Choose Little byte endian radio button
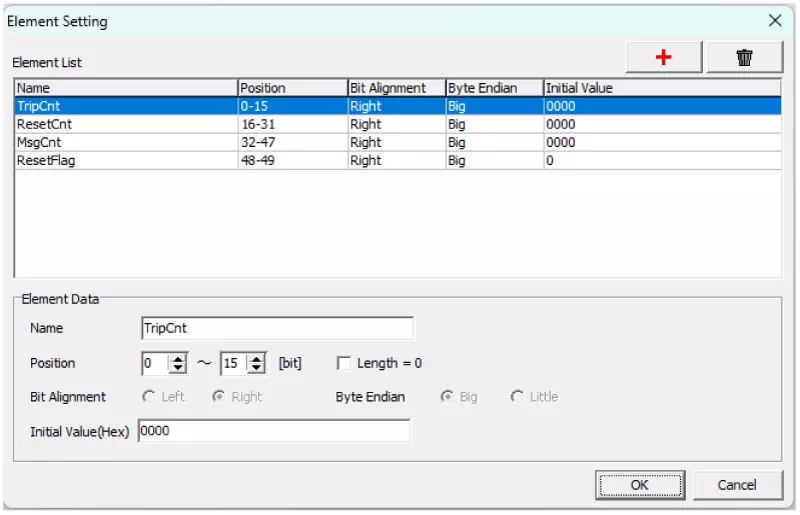The height and width of the screenshot is (515, 800). pyautogui.click(x=517, y=397)
